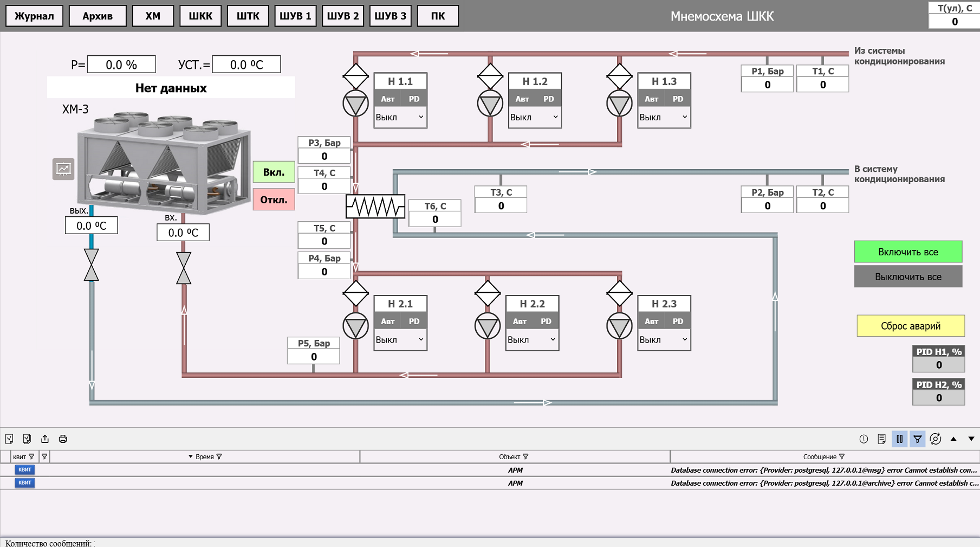980x547 pixels.
Task: Click the PID H1 percent value field
Action: [938, 365]
